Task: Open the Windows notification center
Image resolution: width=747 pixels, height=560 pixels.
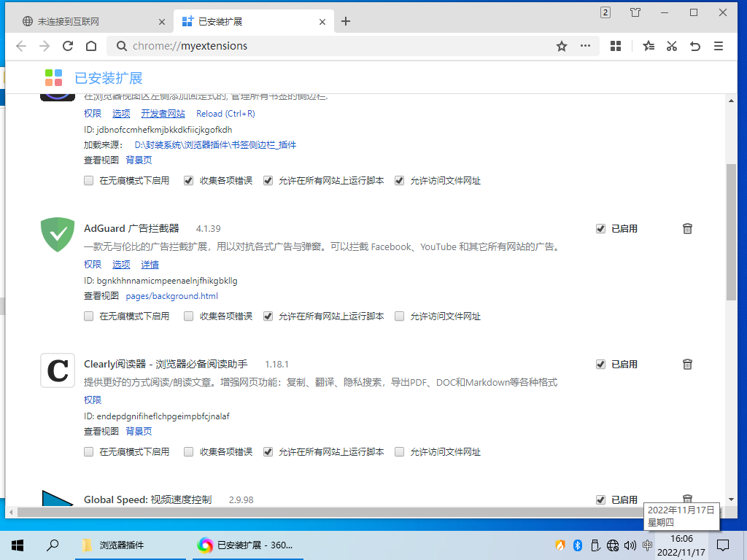Action: click(723, 545)
